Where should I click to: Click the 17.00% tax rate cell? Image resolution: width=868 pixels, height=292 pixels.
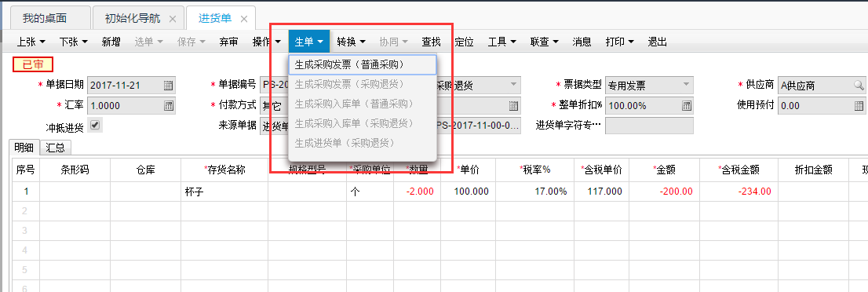pyautogui.click(x=534, y=192)
